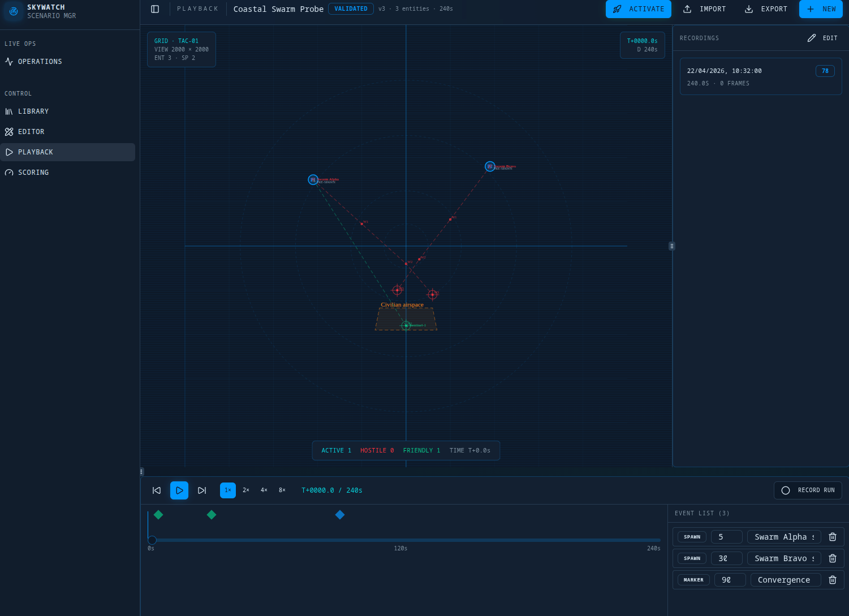Delete the Swarm Bravo spawn event
This screenshot has height=616, width=849.
click(x=833, y=558)
